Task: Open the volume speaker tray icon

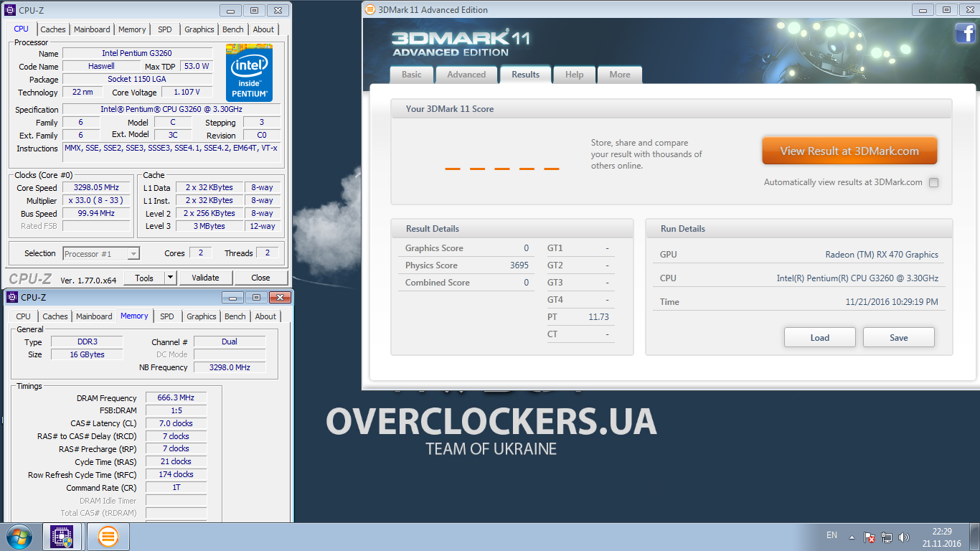Action: pos(904,537)
